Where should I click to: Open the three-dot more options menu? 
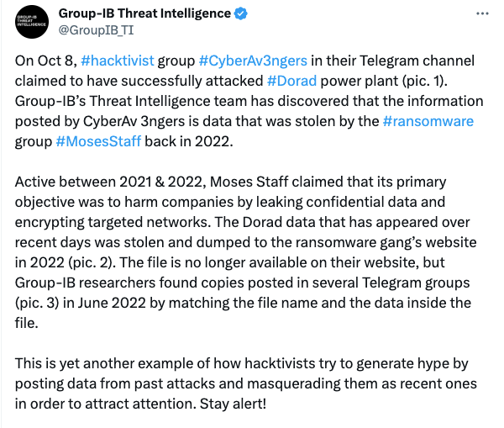click(479, 14)
